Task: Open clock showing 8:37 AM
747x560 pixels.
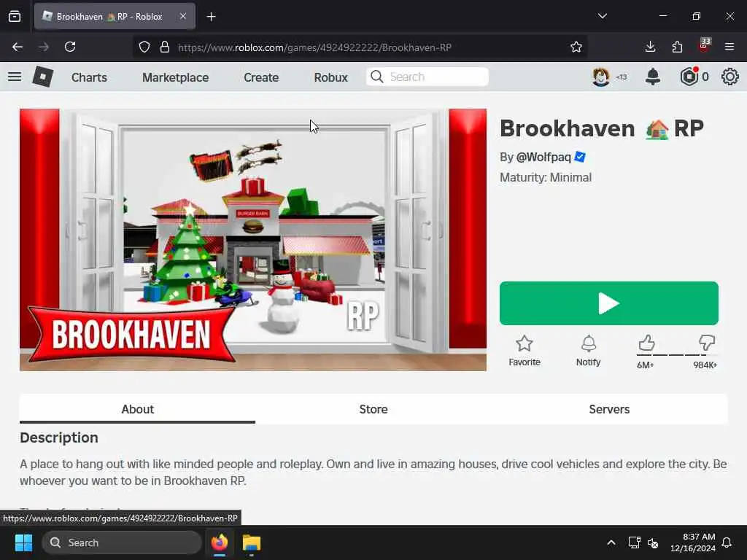Action: coord(693,542)
